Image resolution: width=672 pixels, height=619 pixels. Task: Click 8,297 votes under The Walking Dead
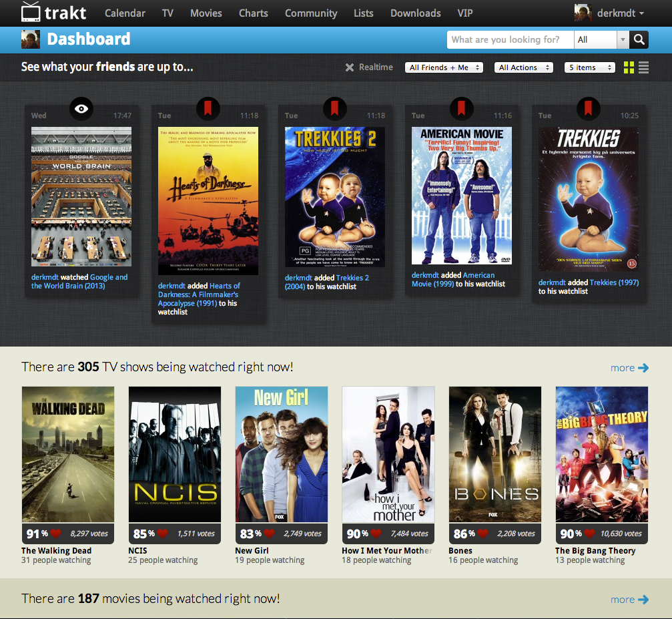point(89,534)
